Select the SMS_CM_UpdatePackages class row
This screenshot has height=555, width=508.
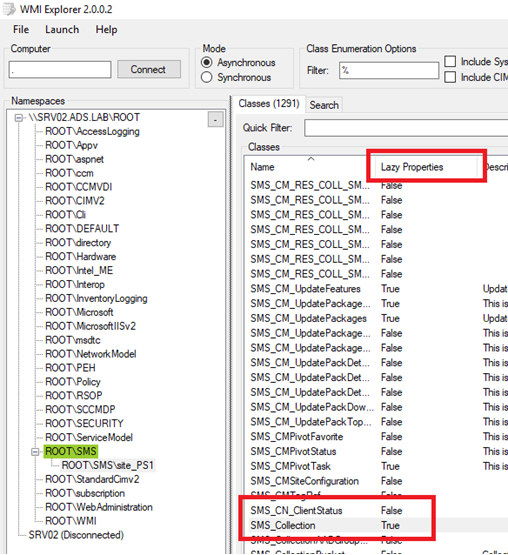pos(377,319)
